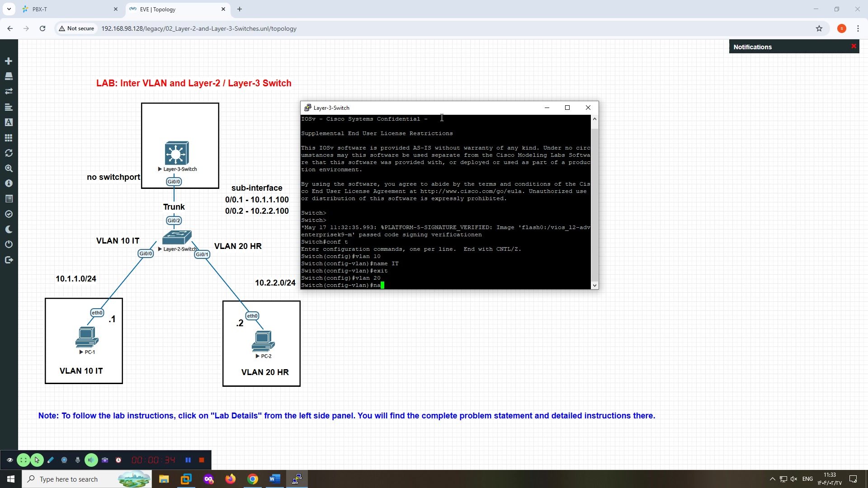Open the zoom tool in the sidebar
Screen dimensions: 868x488
9,169
